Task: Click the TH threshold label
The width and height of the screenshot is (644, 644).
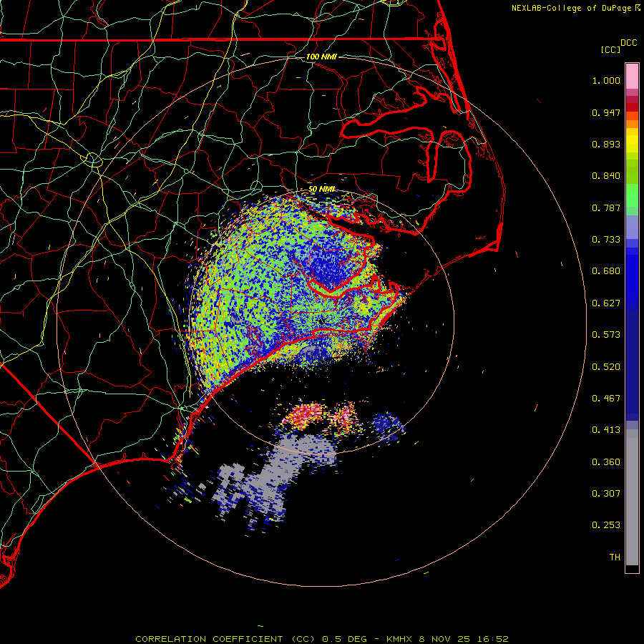Action: (615, 557)
